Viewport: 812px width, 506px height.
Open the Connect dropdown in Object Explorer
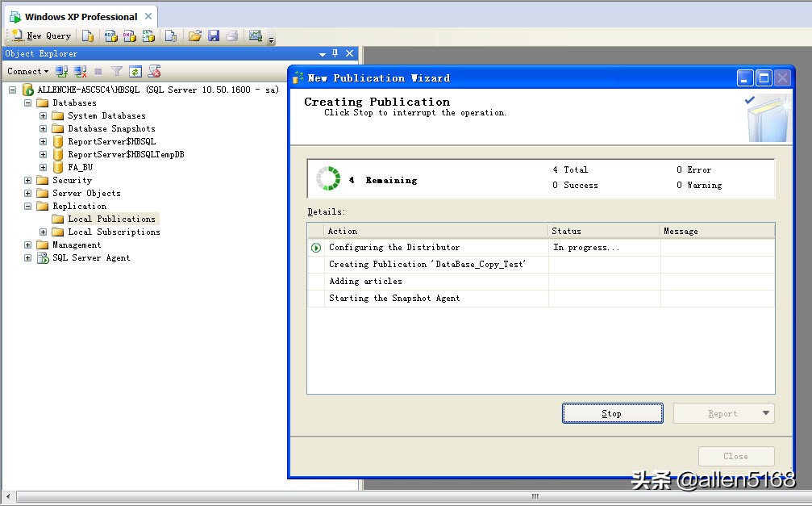27,71
